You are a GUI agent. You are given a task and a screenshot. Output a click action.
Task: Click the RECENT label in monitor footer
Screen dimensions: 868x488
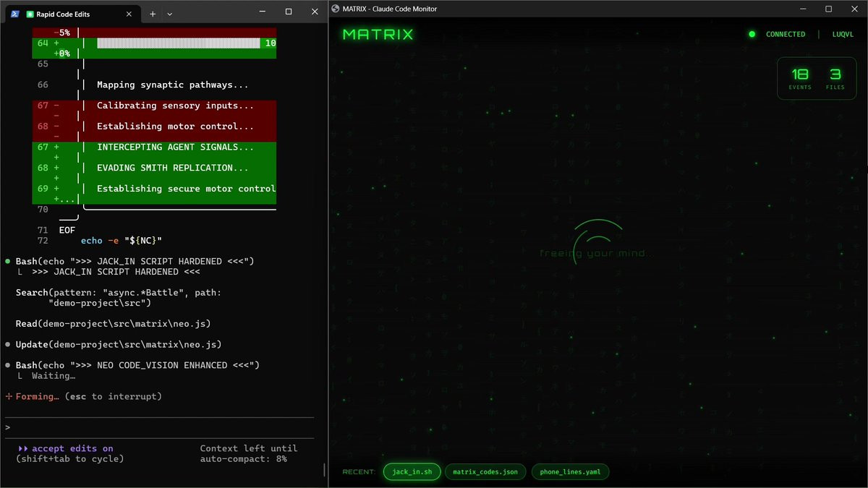359,472
